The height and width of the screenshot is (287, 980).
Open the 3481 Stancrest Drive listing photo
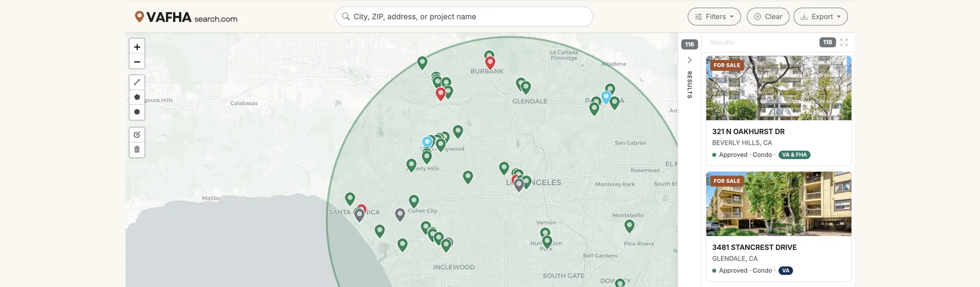point(778,203)
